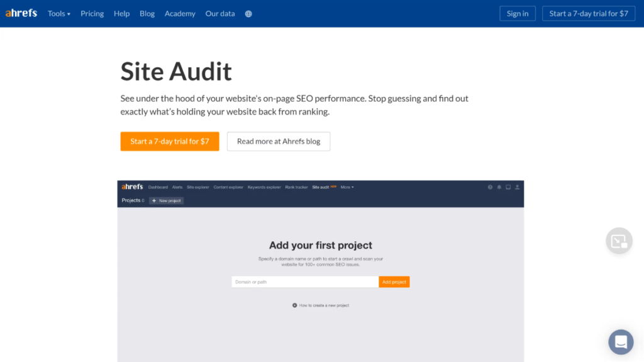The height and width of the screenshot is (362, 644).
Task: Select Keywords explorer in embedded app
Action: (x=264, y=187)
